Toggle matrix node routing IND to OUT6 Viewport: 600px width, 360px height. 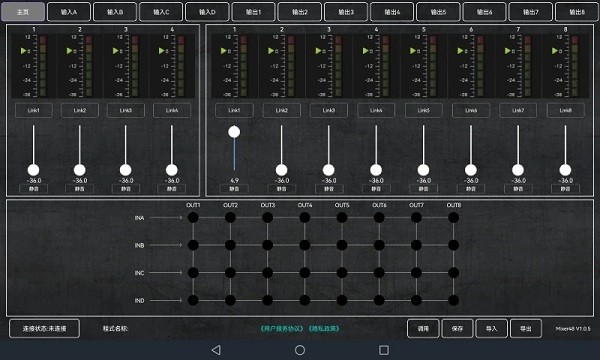click(x=379, y=300)
